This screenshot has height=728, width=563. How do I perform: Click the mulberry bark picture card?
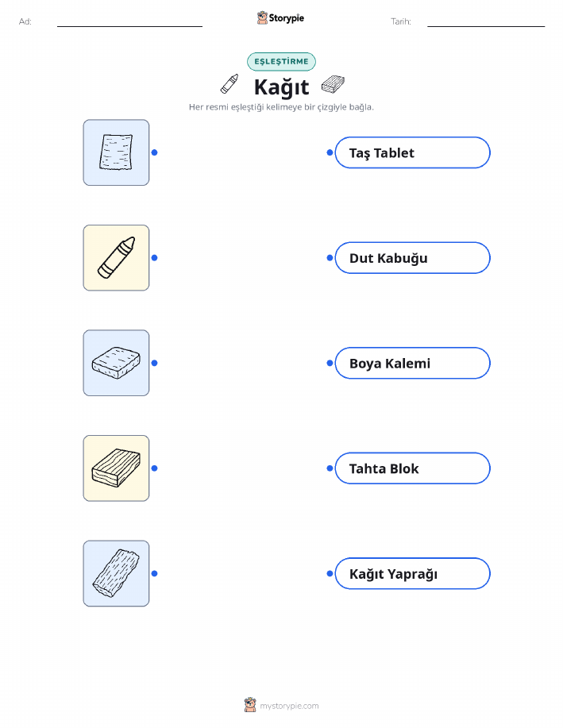click(x=116, y=573)
